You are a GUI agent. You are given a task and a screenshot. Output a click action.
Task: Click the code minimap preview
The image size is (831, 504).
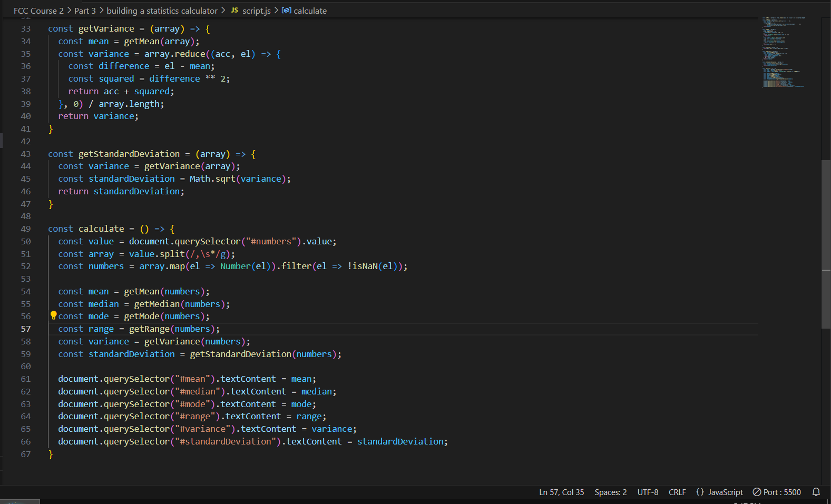783,53
